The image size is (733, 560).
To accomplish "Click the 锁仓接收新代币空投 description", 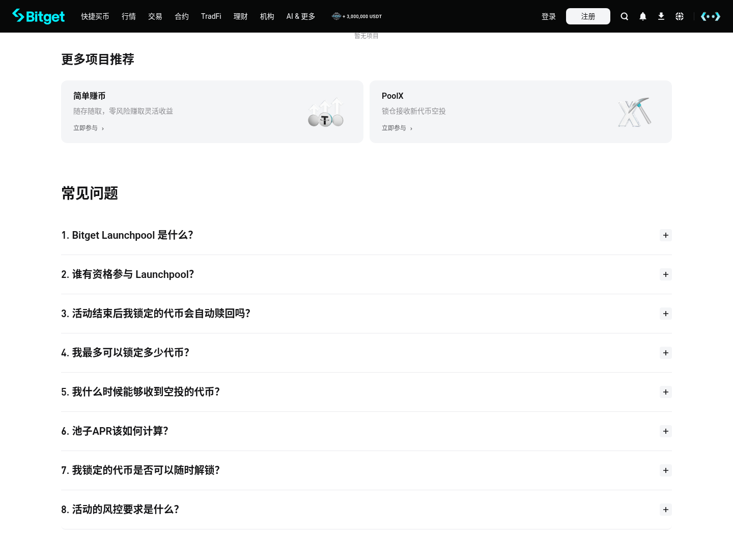I will click(414, 111).
